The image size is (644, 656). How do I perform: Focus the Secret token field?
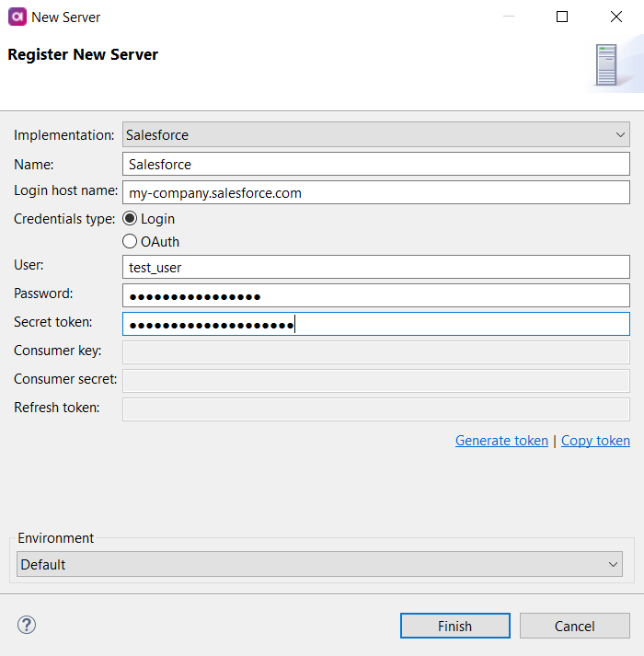point(375,324)
